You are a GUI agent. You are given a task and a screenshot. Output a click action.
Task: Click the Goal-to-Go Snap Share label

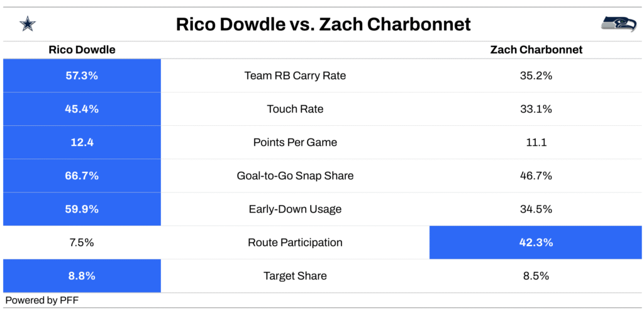click(x=295, y=176)
